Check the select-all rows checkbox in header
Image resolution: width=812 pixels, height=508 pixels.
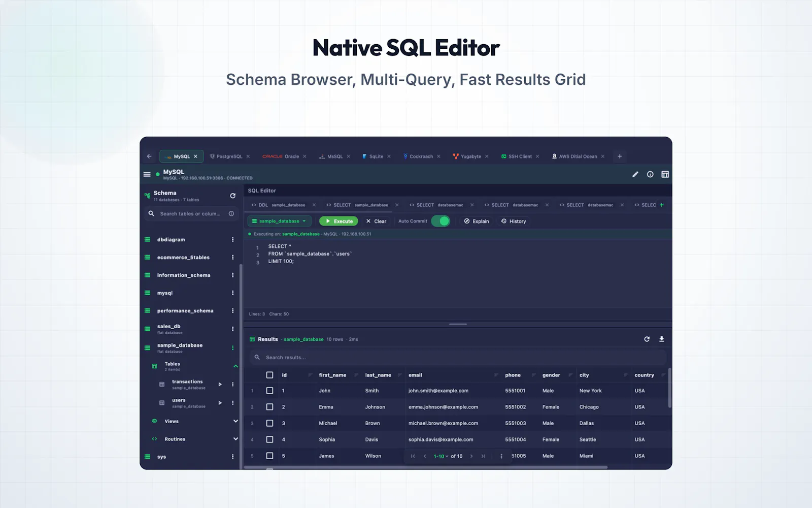point(269,375)
